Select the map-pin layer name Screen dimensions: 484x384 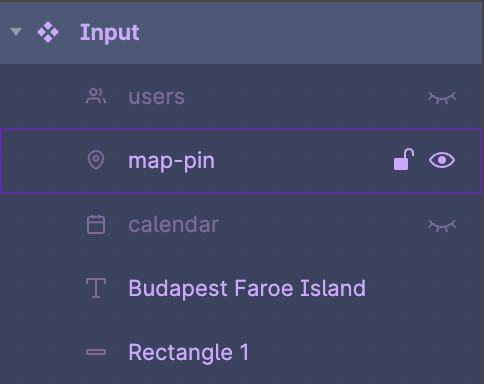[x=171, y=162]
